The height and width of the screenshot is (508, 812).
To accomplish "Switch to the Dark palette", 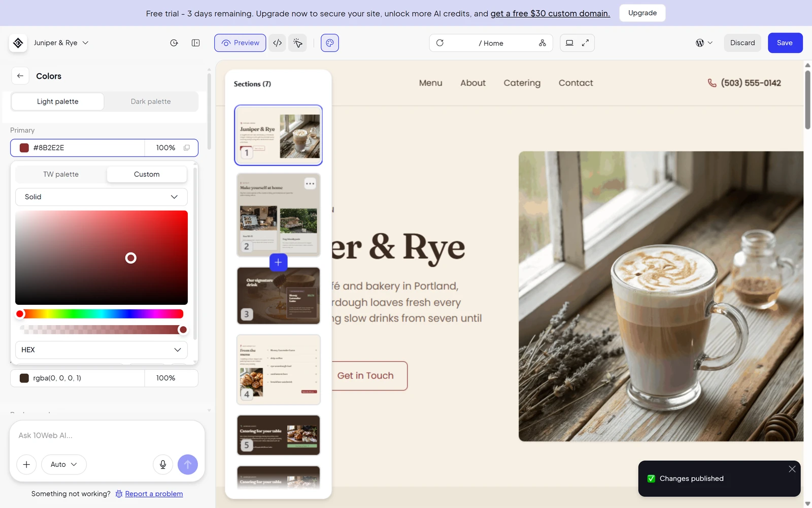I will (x=151, y=102).
